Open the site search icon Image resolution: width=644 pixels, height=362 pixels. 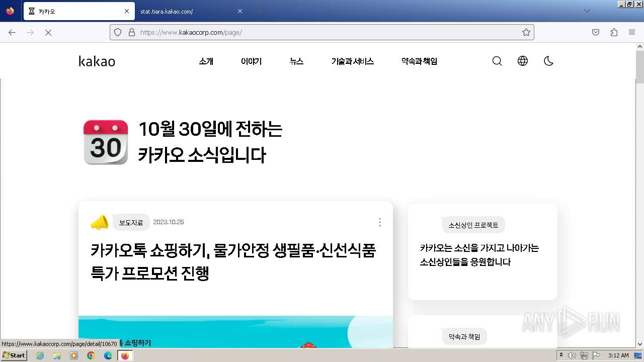[497, 61]
